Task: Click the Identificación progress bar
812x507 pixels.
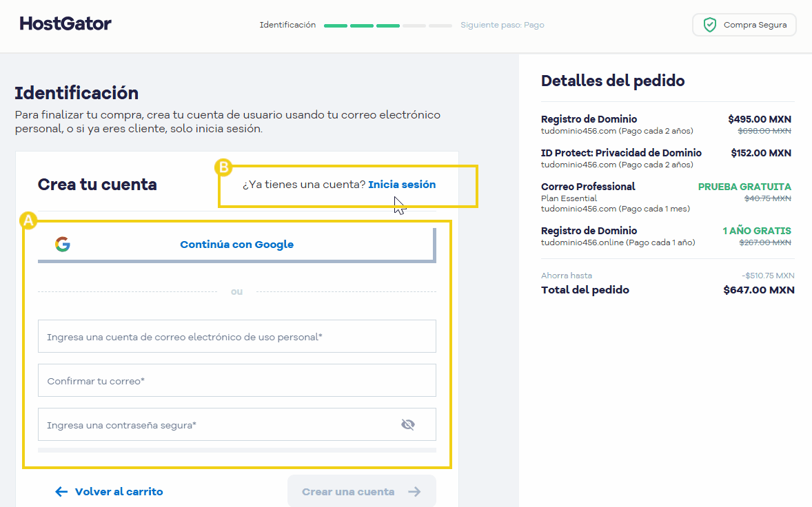Action: point(388,25)
